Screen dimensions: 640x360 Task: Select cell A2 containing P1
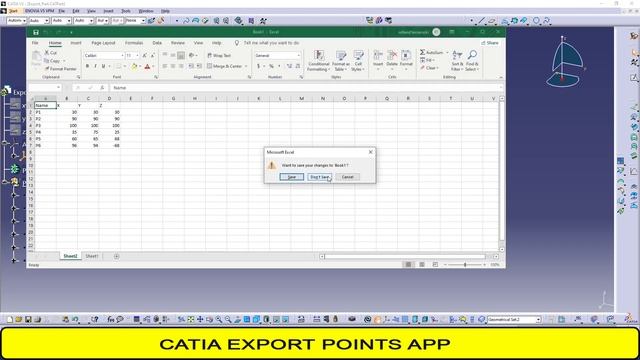45,112
